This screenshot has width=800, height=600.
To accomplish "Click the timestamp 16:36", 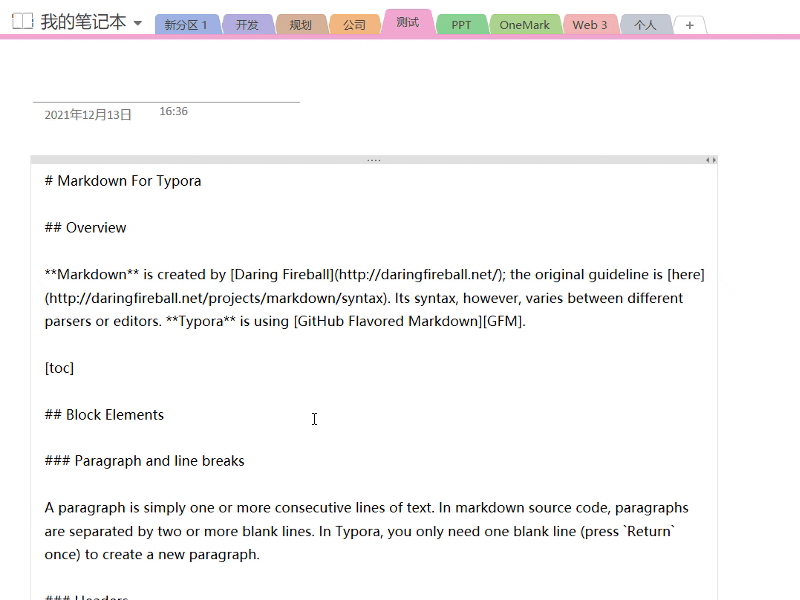I will coord(174,111).
